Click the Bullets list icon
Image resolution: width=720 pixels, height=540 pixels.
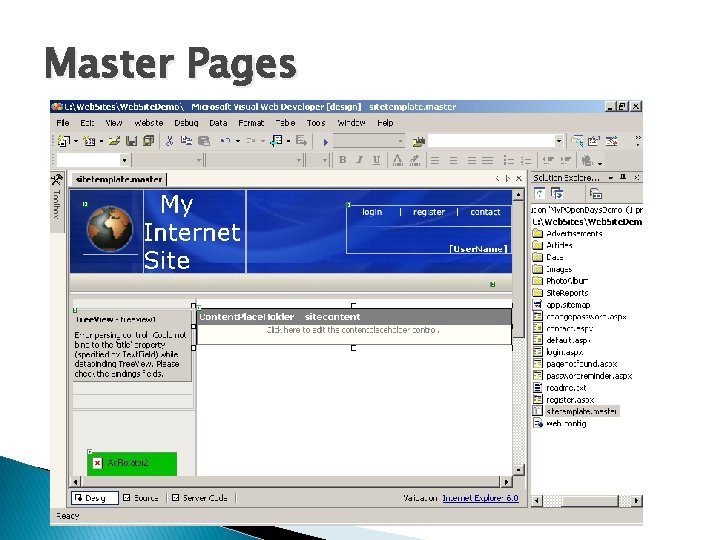tap(509, 160)
